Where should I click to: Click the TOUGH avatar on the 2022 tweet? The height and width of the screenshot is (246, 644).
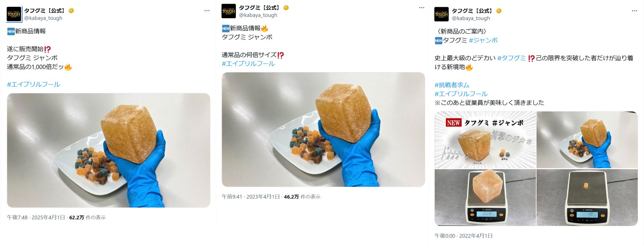pyautogui.click(x=441, y=14)
